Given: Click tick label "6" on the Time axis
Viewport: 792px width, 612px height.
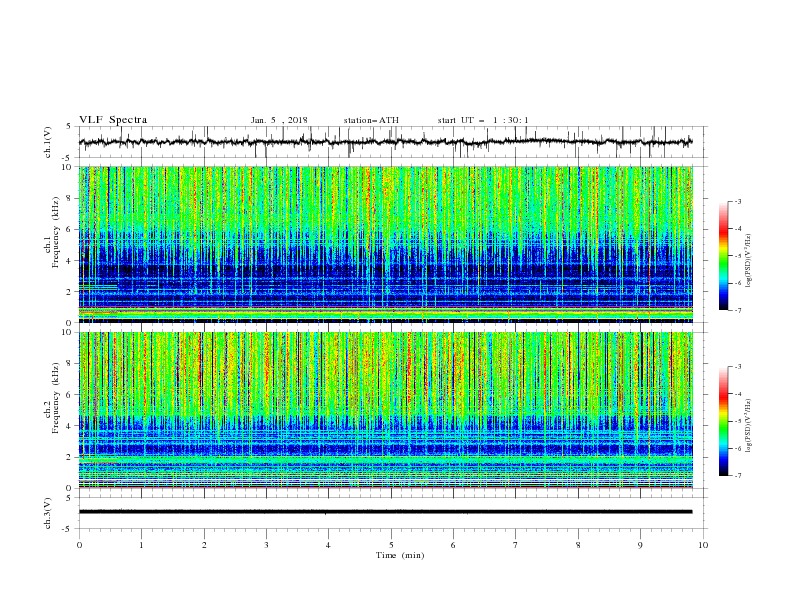Looking at the screenshot, I should point(453,545).
